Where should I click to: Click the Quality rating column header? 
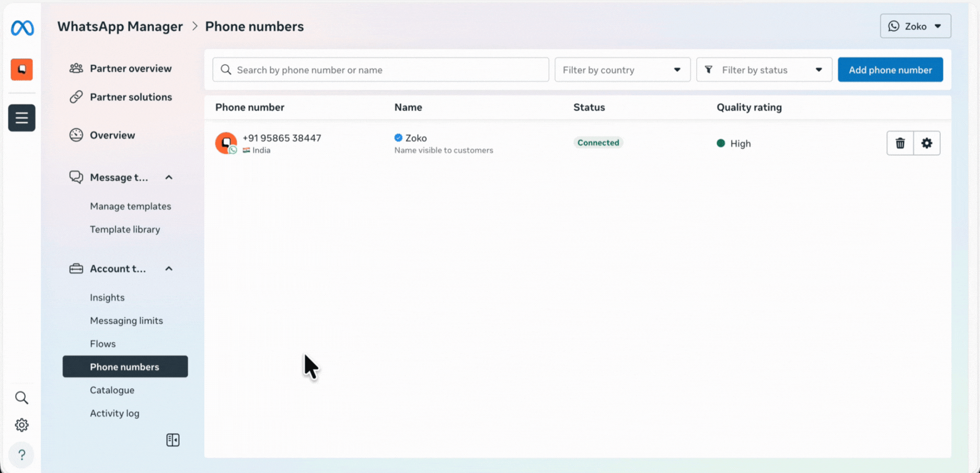coord(749,107)
